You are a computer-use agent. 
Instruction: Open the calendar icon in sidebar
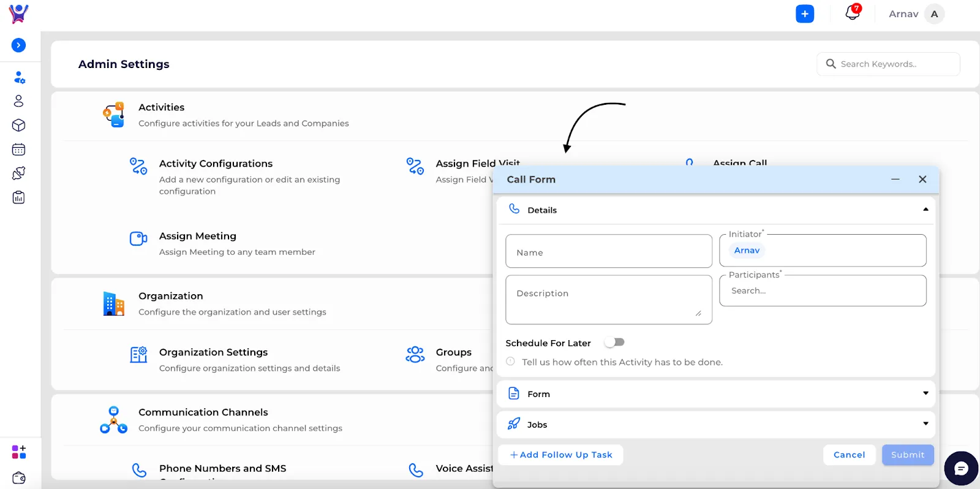tap(18, 150)
